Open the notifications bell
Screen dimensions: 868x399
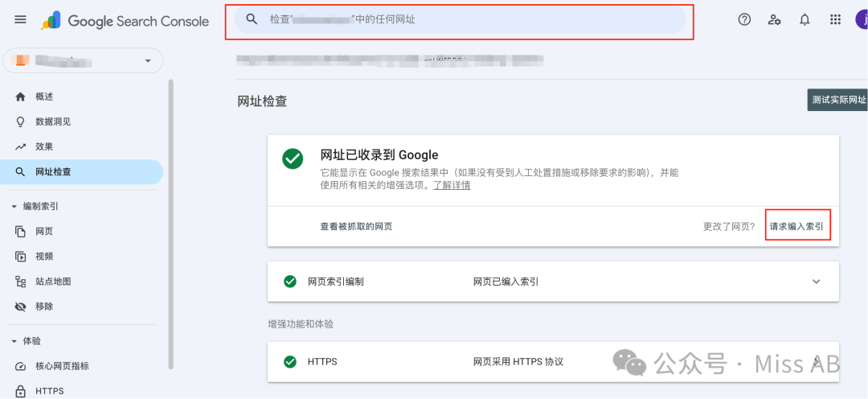pyautogui.click(x=805, y=20)
